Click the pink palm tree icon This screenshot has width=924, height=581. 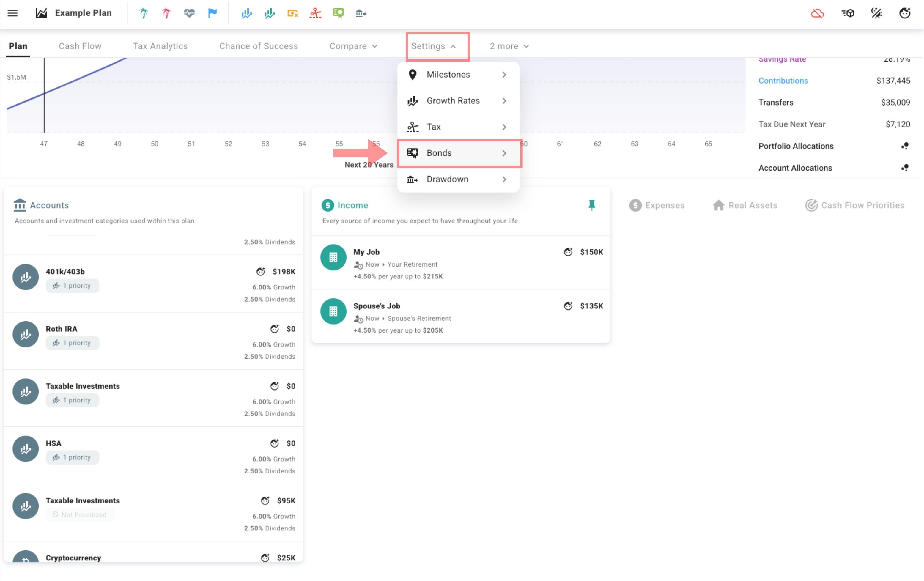coord(166,13)
